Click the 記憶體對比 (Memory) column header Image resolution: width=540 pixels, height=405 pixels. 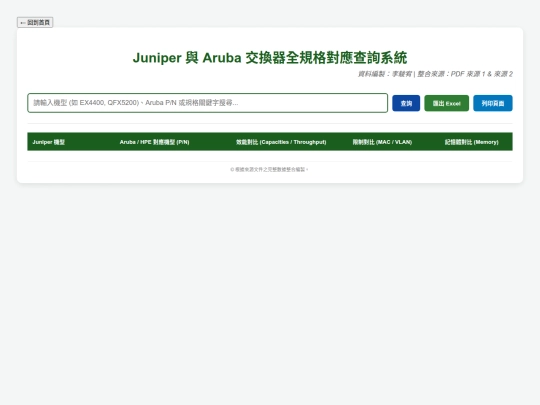(x=471, y=142)
